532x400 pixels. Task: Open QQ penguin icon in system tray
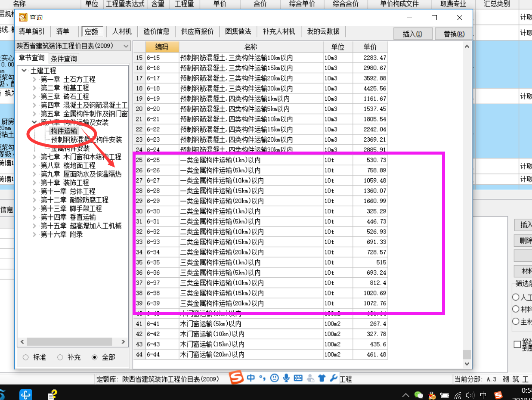pyautogui.click(x=433, y=395)
